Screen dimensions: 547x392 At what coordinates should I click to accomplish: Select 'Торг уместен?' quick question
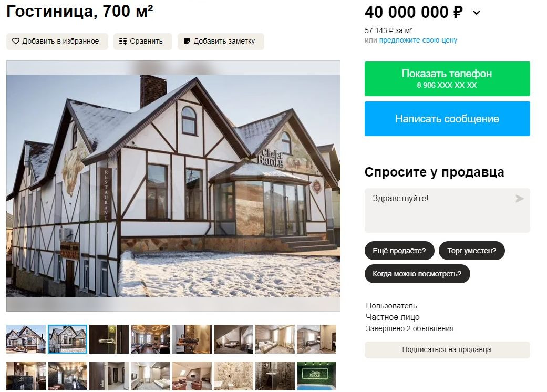[472, 251]
